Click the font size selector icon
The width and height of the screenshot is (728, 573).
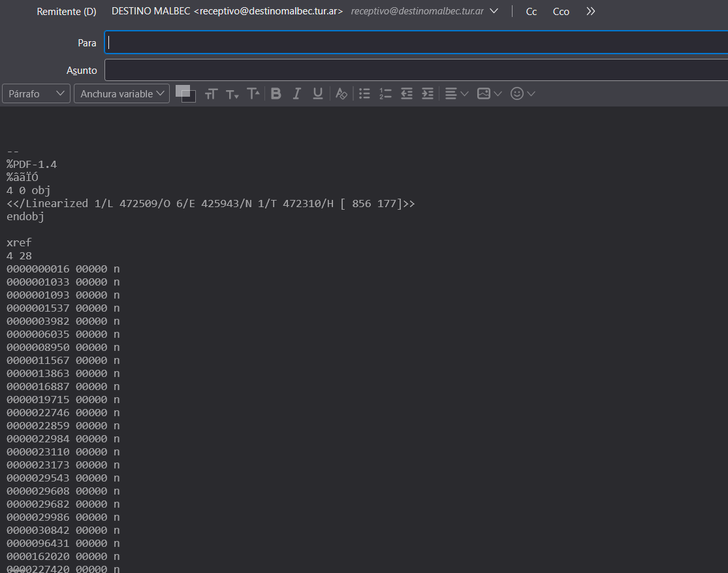(x=210, y=94)
